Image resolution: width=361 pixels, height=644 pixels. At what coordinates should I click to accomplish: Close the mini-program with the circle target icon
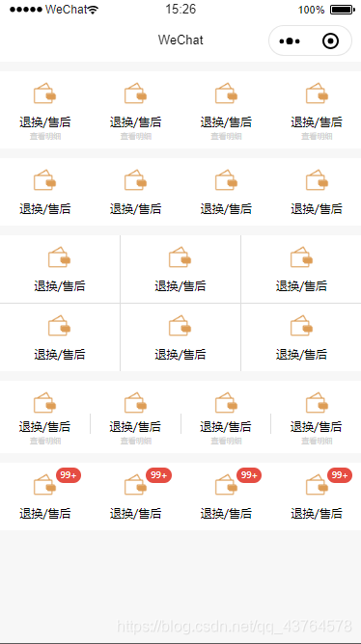coord(330,41)
